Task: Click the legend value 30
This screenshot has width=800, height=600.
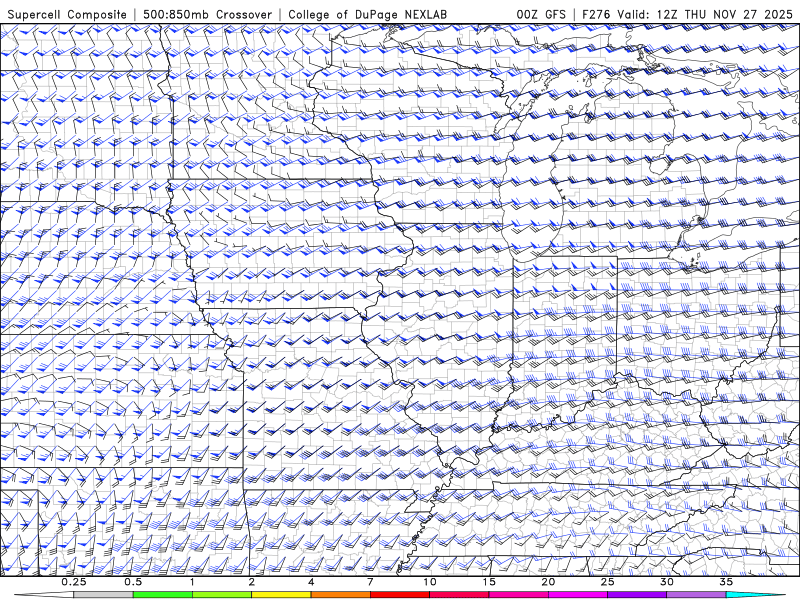Action: [667, 582]
